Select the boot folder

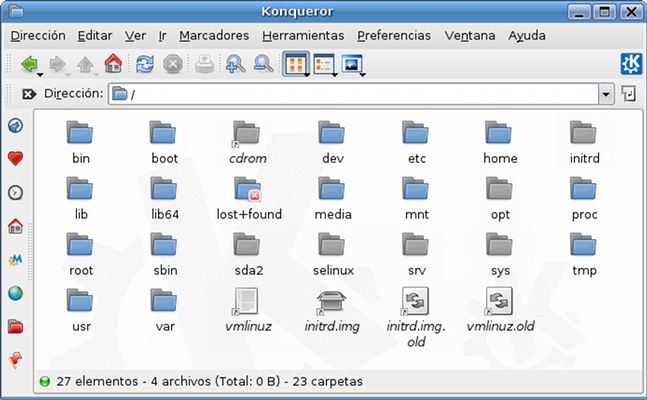tap(164, 143)
